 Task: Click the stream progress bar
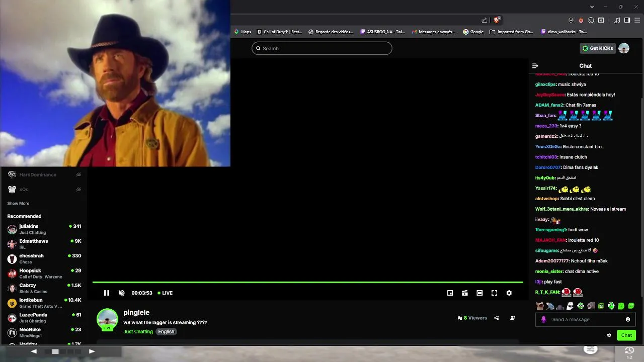coord(308,283)
